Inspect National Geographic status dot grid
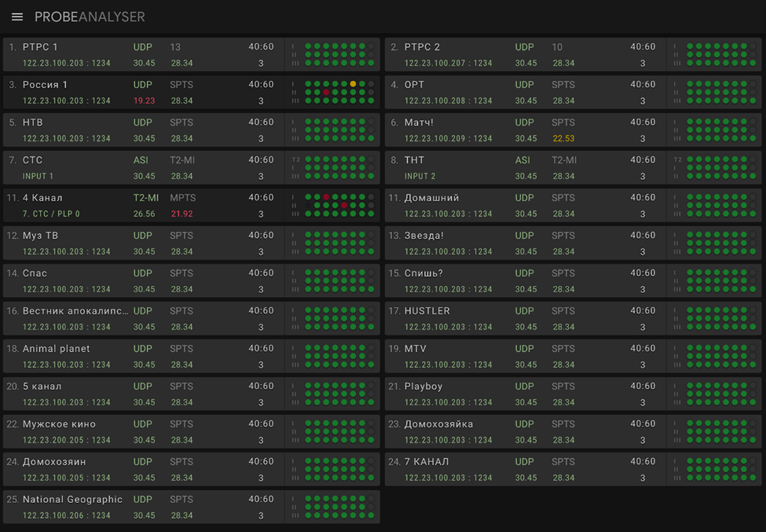766x532 pixels. tap(340, 507)
